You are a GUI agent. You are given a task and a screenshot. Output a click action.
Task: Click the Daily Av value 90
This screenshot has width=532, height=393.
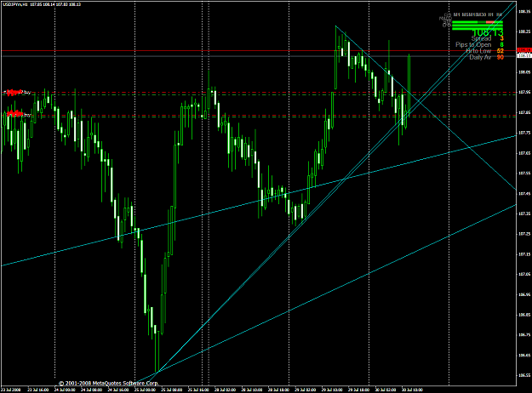(x=501, y=57)
